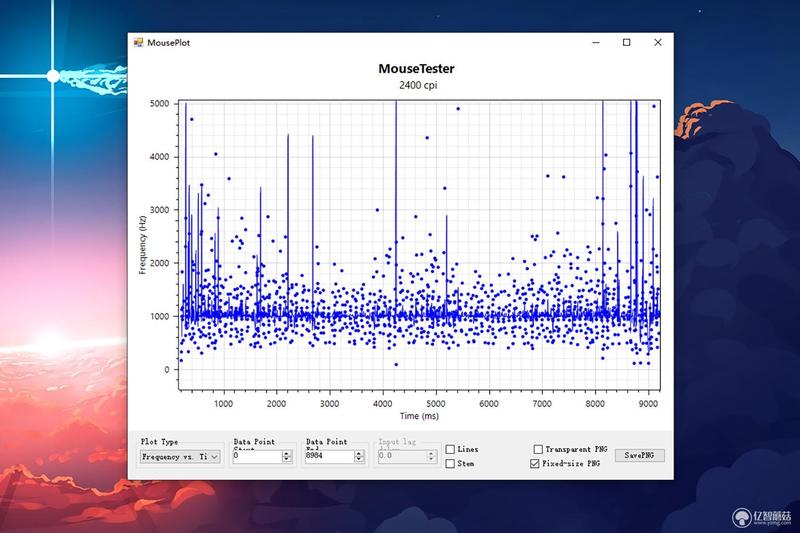Click the Data Point Start spinner arrows
The height and width of the screenshot is (533, 800).
287,456
